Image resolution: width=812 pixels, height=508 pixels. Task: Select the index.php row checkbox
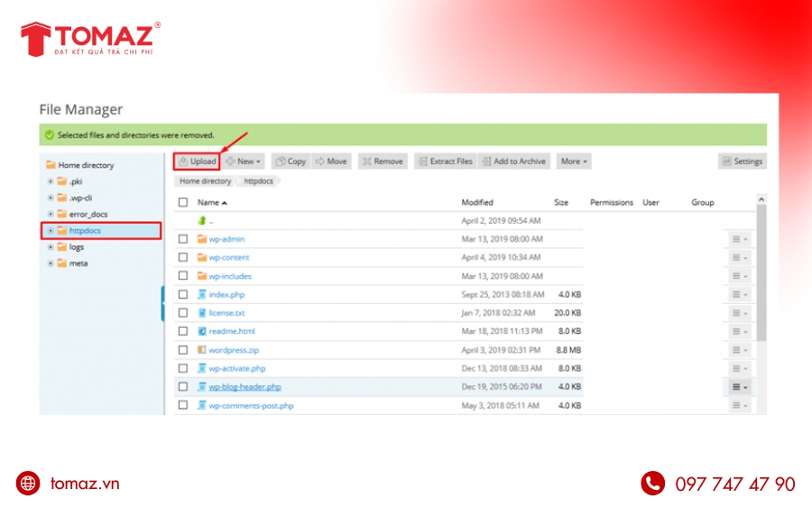point(183,295)
